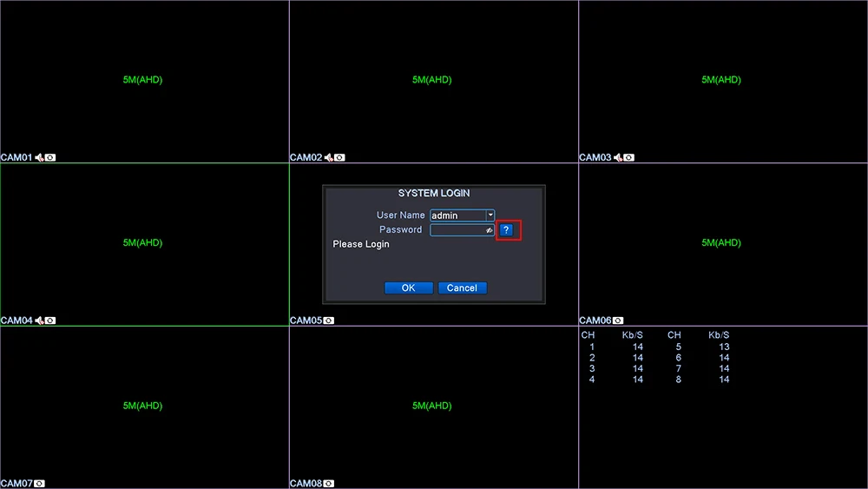The image size is (868, 489).
Task: Click the CAM01 audio mute icon
Action: tap(39, 158)
